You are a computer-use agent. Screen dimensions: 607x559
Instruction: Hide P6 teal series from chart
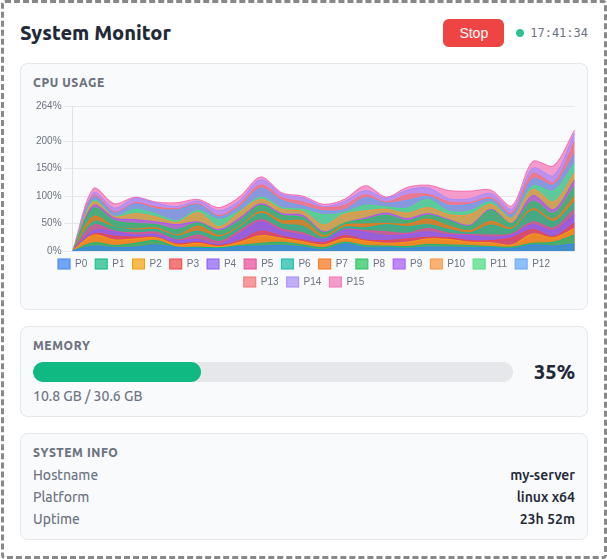(296, 263)
